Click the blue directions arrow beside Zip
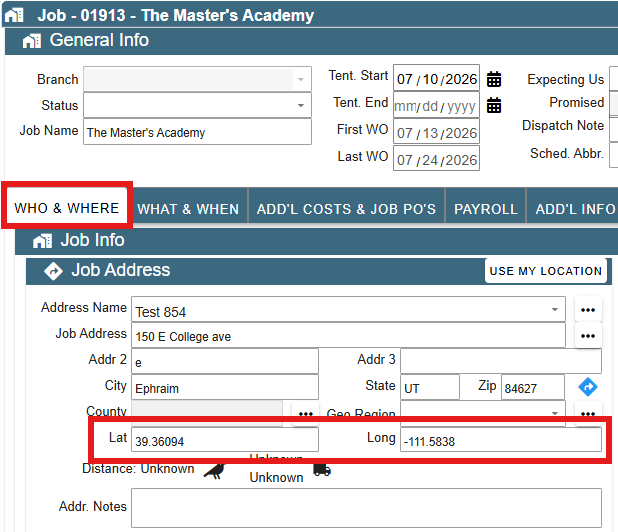618x532 pixels. (x=588, y=387)
